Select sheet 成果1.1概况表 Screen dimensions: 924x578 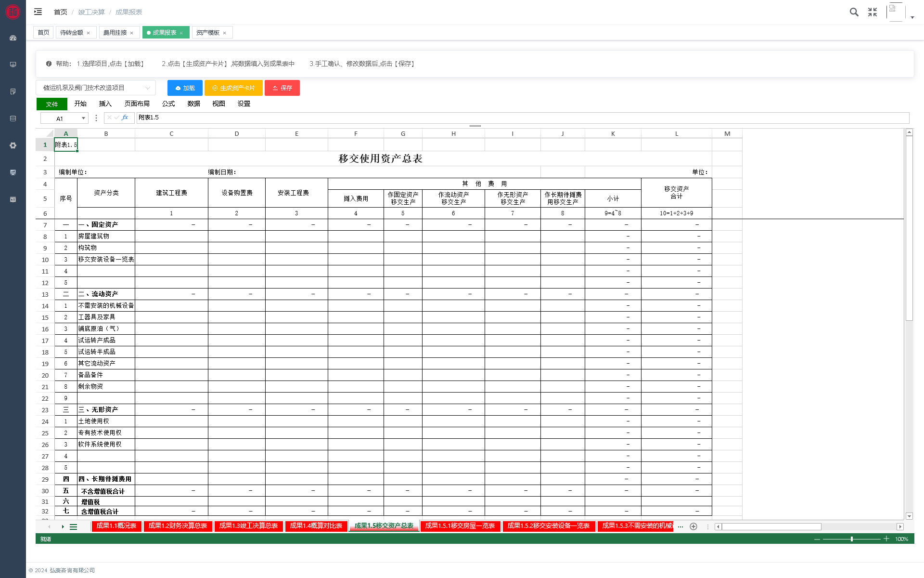116,526
